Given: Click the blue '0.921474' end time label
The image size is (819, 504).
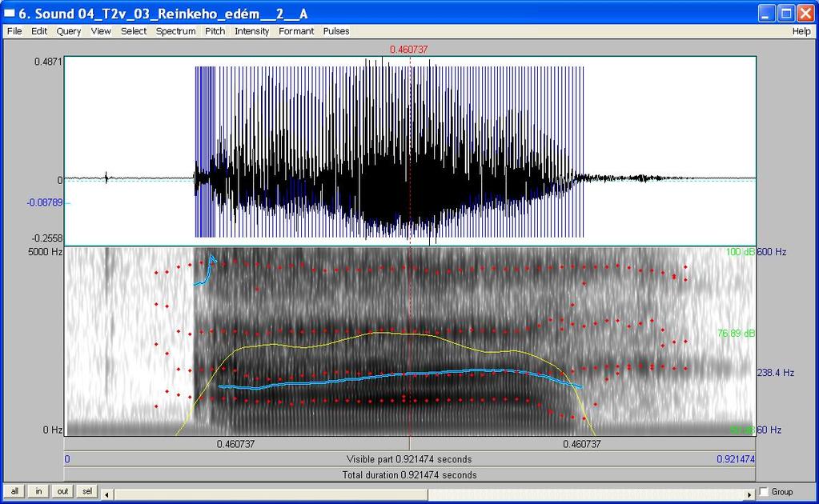Looking at the screenshot, I should click(736, 459).
